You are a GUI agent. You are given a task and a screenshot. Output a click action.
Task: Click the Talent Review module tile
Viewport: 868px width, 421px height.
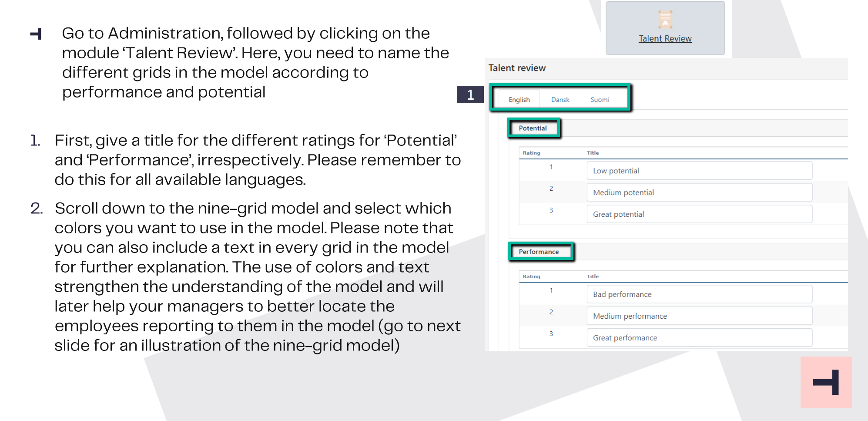[665, 28]
